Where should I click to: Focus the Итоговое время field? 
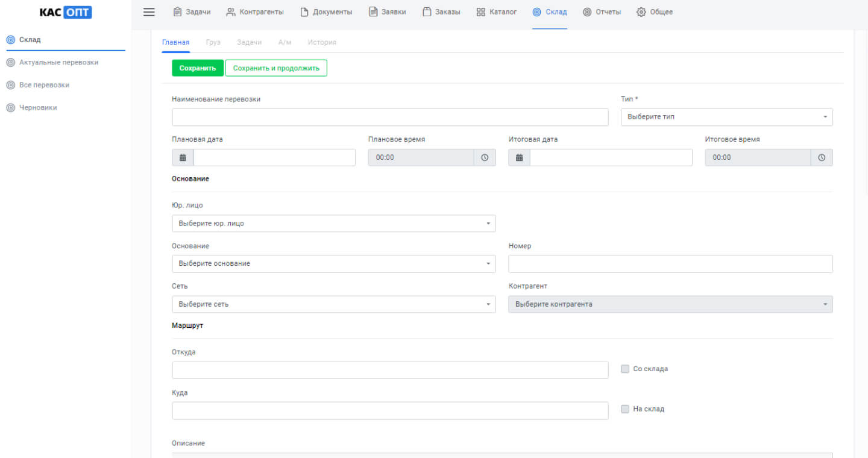[x=758, y=157]
